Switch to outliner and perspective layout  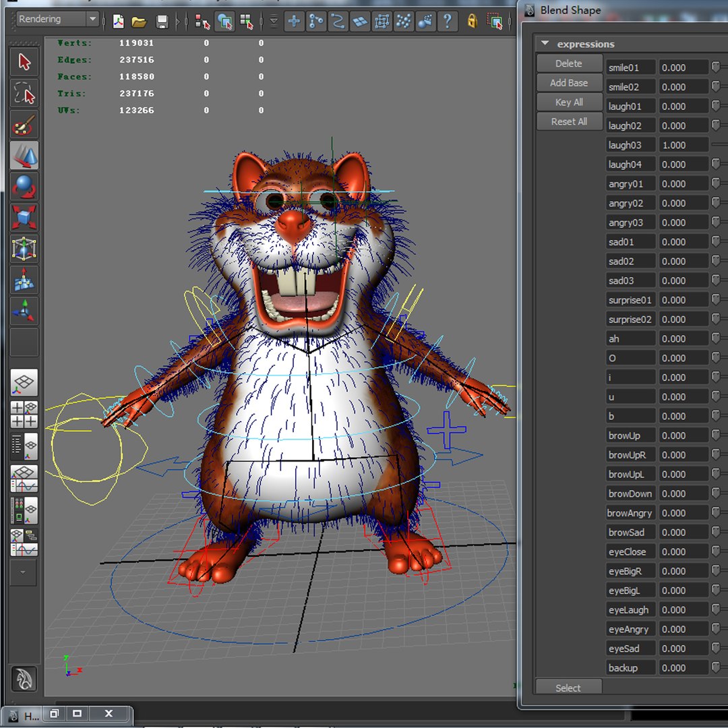24,446
